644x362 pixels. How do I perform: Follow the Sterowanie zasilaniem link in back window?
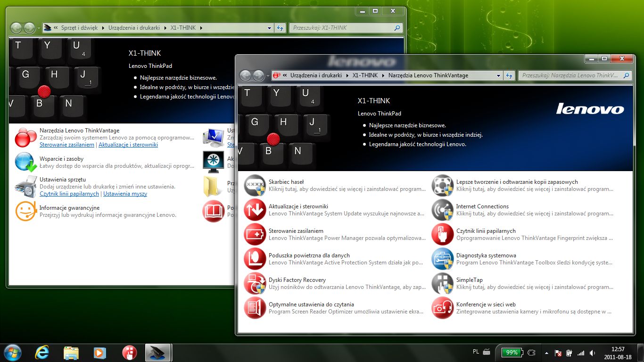click(67, 145)
